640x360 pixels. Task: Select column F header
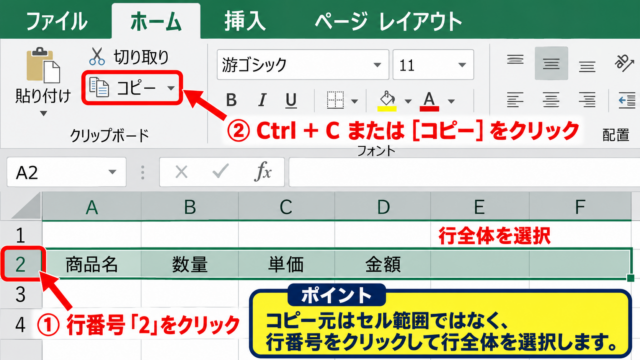pos(580,207)
